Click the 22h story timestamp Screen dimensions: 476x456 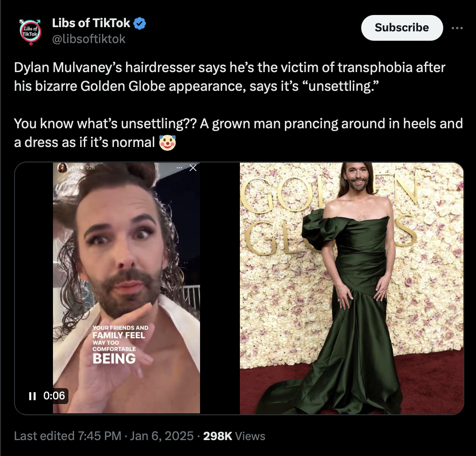pos(90,168)
